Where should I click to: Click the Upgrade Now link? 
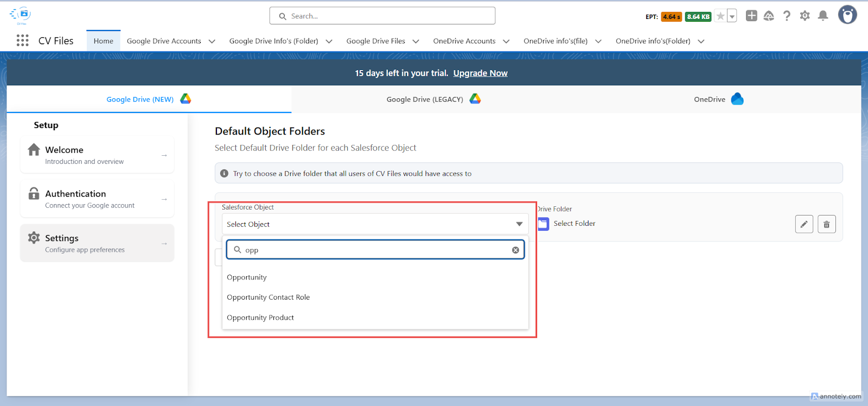(480, 73)
